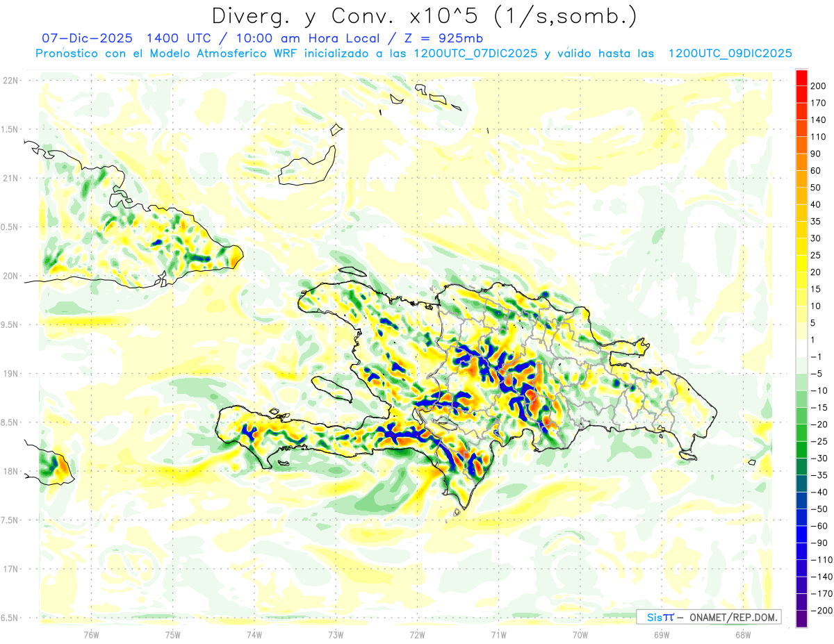Image resolution: width=834 pixels, height=644 pixels.
Task: Click the title "Diverg. y Conv. x10^5 (1/s,somb.)"
Action: point(423,16)
